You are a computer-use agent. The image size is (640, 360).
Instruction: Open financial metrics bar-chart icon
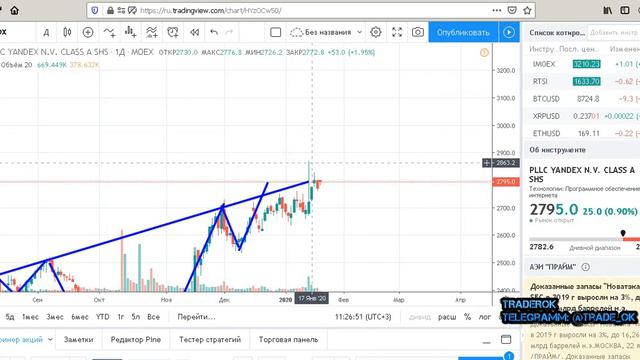[130, 32]
